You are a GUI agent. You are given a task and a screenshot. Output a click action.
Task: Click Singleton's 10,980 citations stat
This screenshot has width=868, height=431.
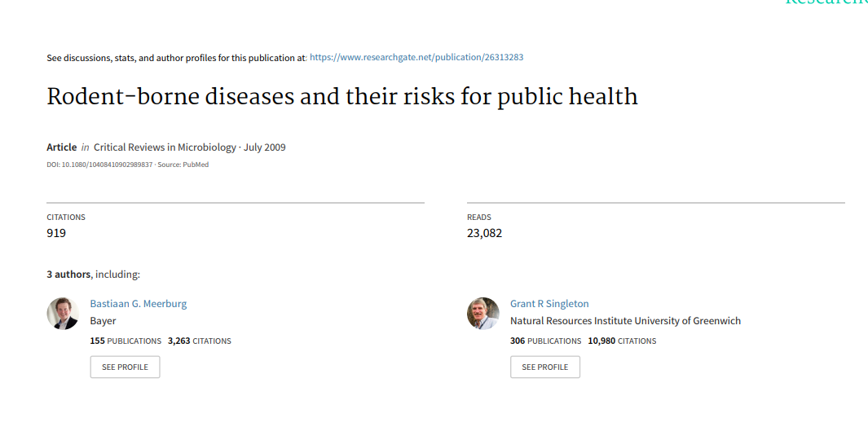[622, 341]
